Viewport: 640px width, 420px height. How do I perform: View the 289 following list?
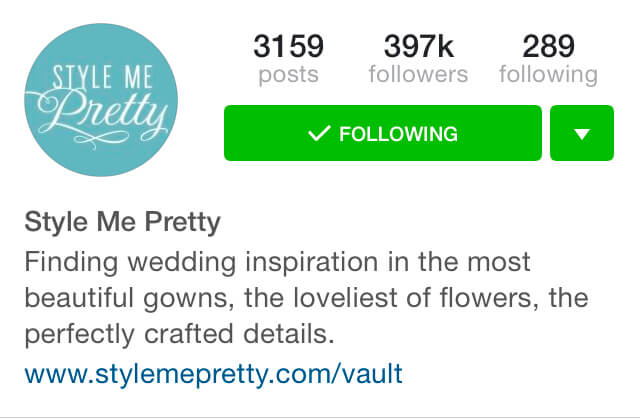548,58
